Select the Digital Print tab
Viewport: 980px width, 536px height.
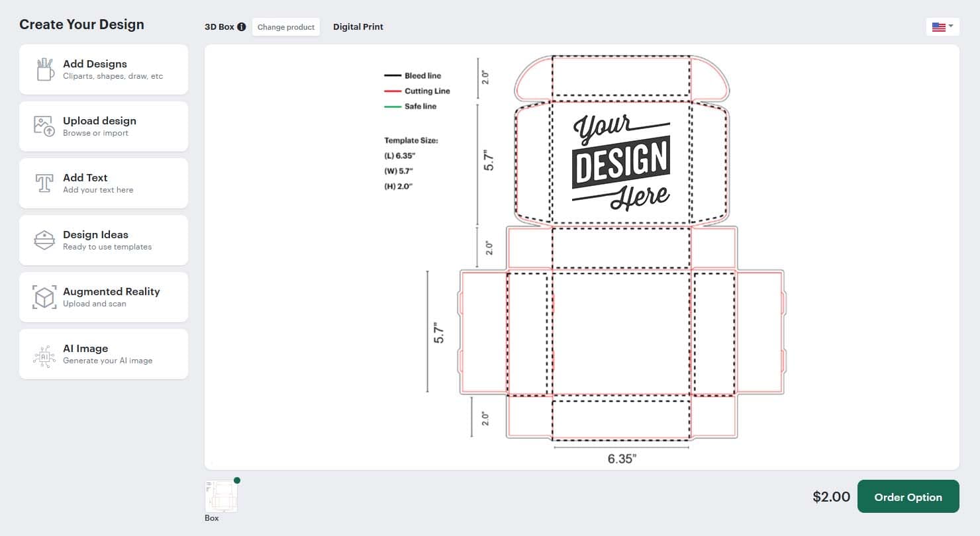(x=358, y=27)
